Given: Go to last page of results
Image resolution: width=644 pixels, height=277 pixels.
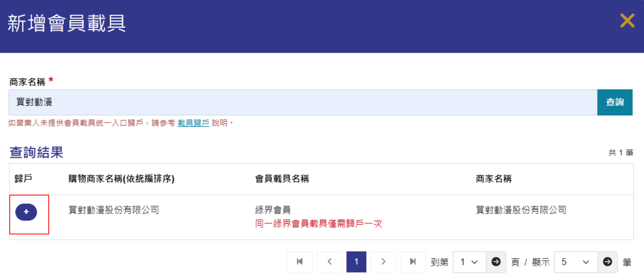Looking at the screenshot, I should click(x=413, y=262).
